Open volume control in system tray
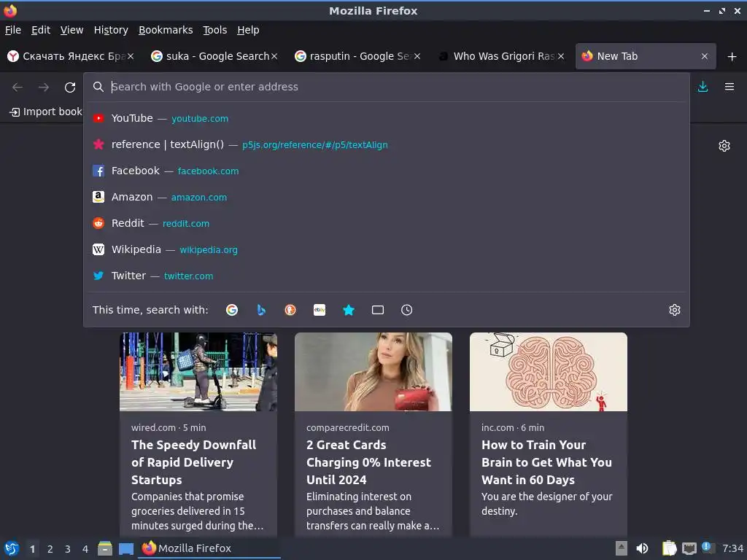 click(642, 548)
